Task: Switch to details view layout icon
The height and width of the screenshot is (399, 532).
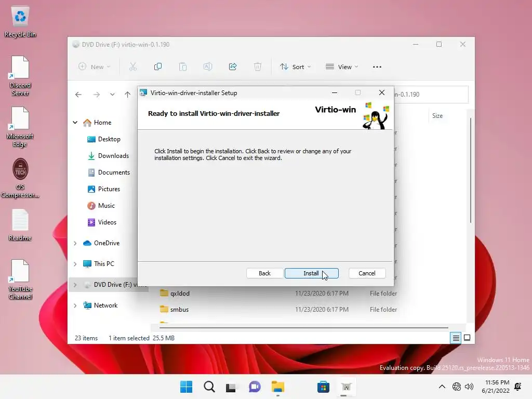Action: (x=456, y=338)
